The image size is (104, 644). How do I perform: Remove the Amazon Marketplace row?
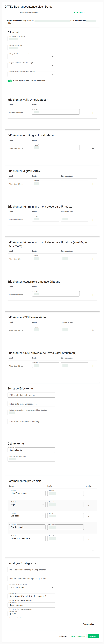click(x=88, y=539)
